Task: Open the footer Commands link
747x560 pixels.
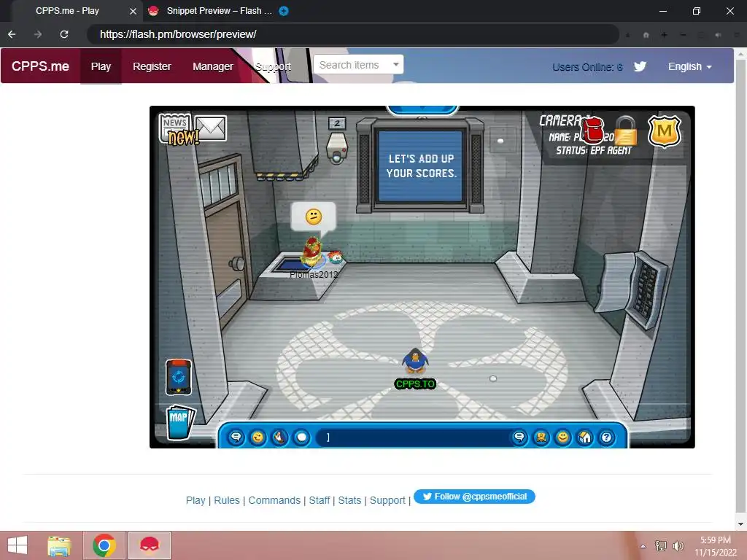Action: [x=274, y=500]
